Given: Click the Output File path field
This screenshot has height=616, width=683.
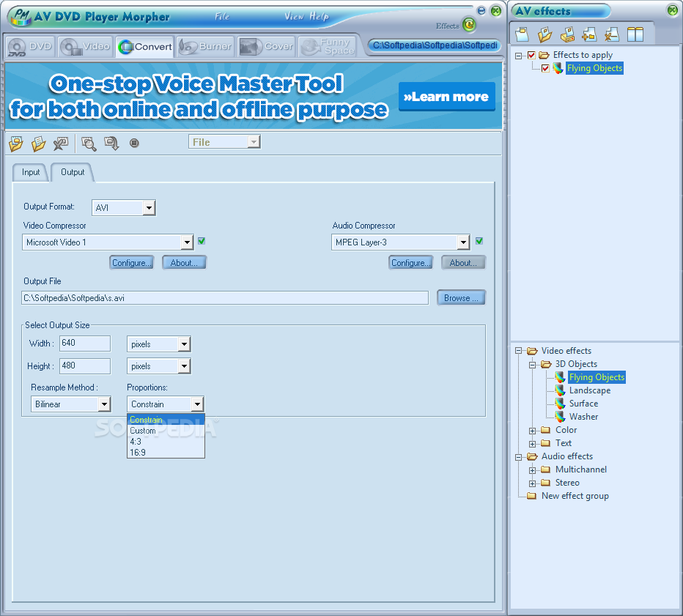Looking at the screenshot, I should click(x=225, y=298).
